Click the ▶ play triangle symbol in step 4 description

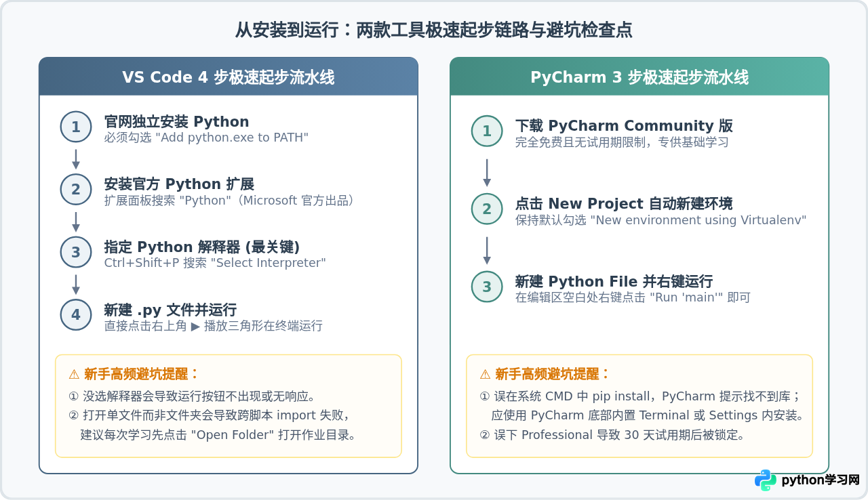click(195, 326)
